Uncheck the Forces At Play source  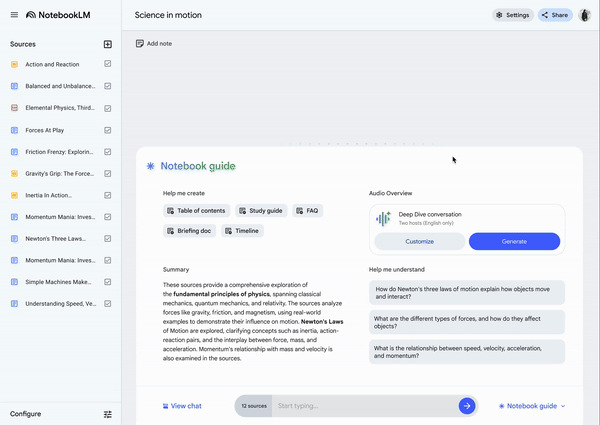(108, 130)
